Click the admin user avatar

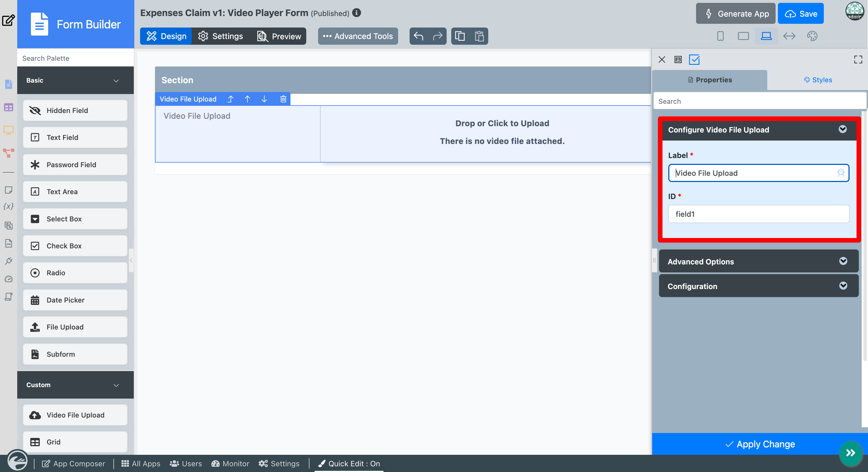point(855,11)
